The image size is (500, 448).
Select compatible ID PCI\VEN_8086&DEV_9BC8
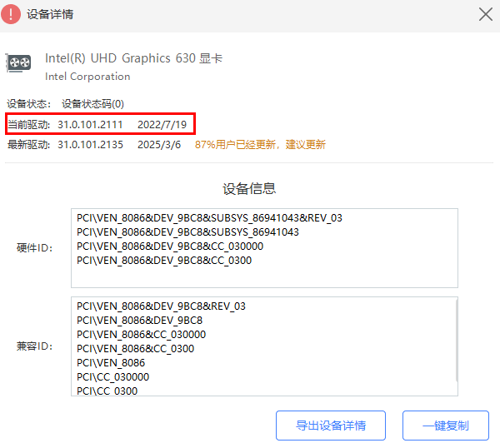click(x=139, y=321)
